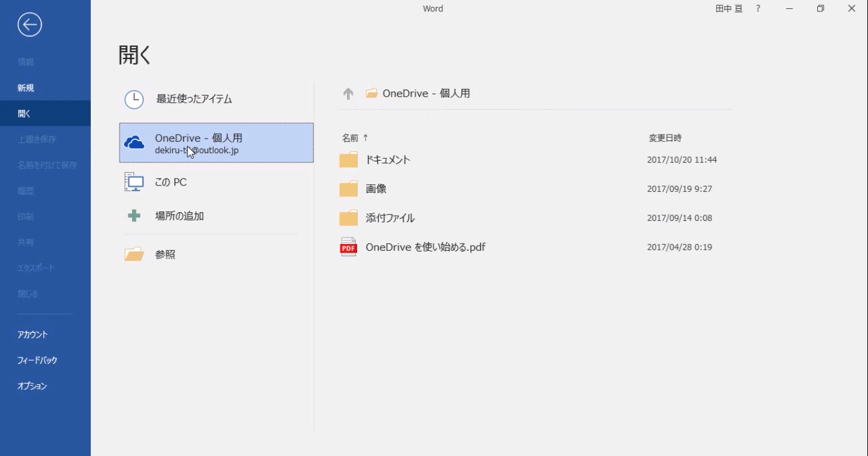Open OneDrive を使い始める.pdf file name
This screenshot has height=456, width=868.
pyautogui.click(x=426, y=247)
